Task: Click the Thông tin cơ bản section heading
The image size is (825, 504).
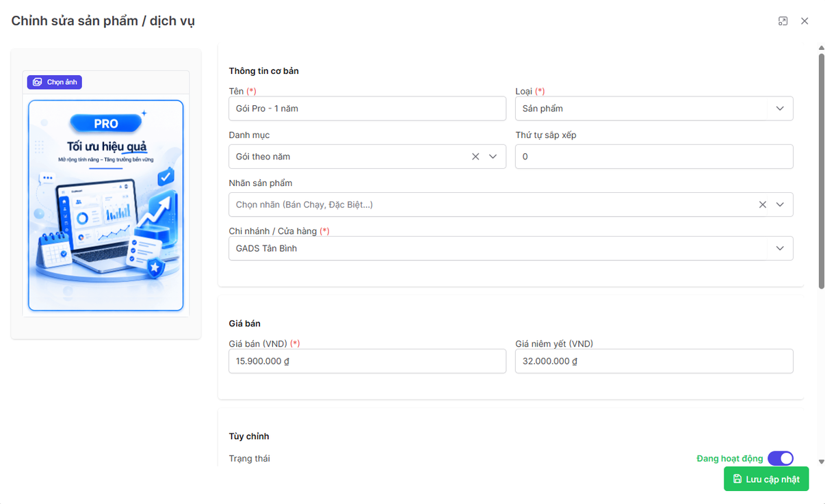Action: click(x=263, y=71)
